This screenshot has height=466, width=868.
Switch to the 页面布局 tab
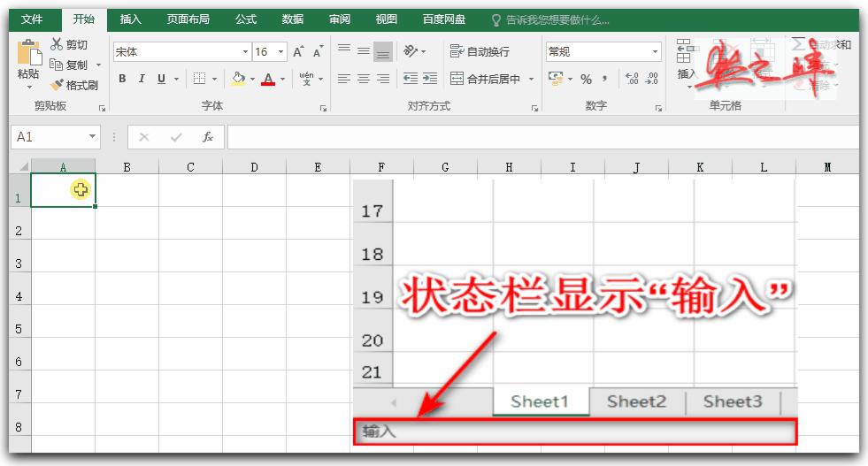tap(188, 19)
